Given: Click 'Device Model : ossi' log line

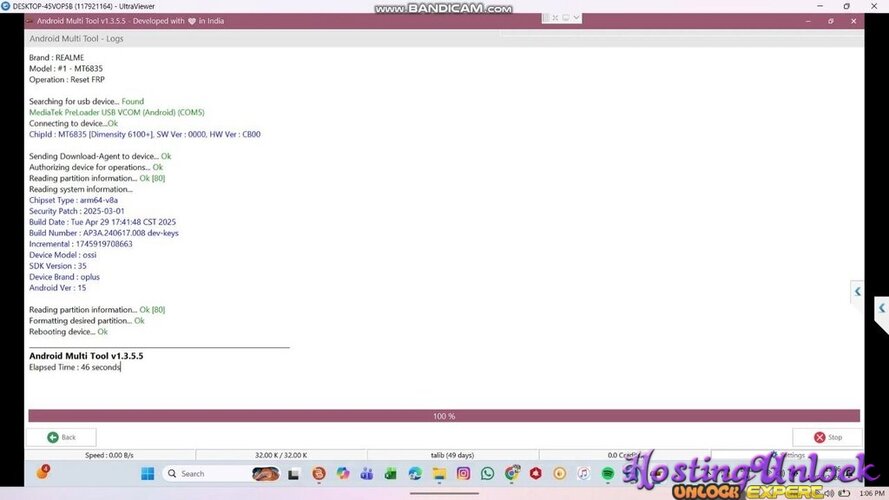Looking at the screenshot, I should pos(63,255).
